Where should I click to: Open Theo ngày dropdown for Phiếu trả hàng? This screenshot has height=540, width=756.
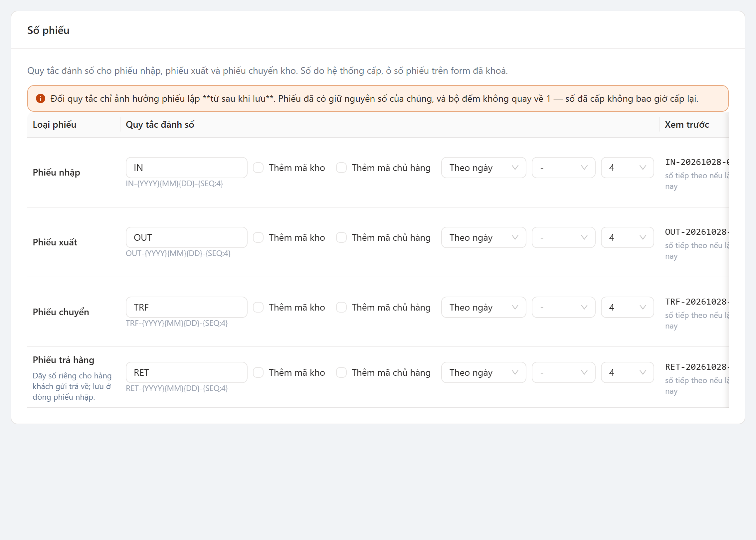(483, 372)
